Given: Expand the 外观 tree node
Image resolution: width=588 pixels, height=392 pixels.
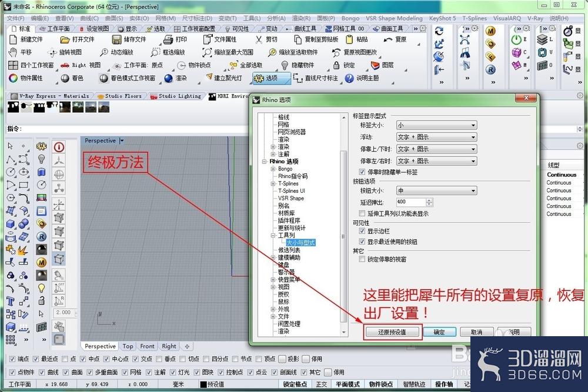Looking at the screenshot, I should (273, 309).
